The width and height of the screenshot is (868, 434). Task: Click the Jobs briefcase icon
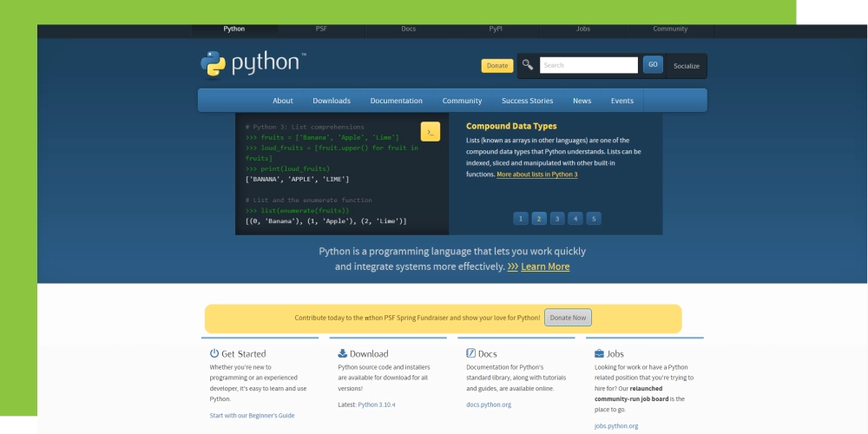(599, 353)
